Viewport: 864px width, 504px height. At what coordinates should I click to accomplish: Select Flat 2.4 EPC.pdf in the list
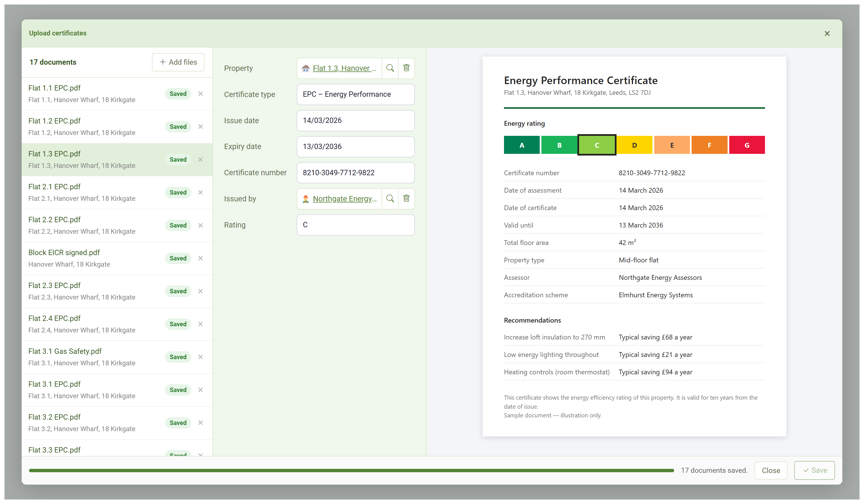(x=117, y=324)
